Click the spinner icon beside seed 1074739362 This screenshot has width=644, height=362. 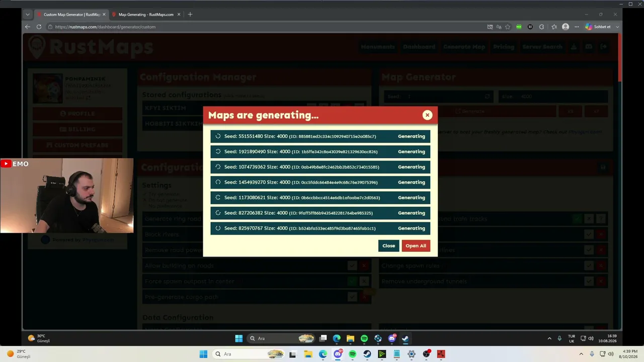218,167
